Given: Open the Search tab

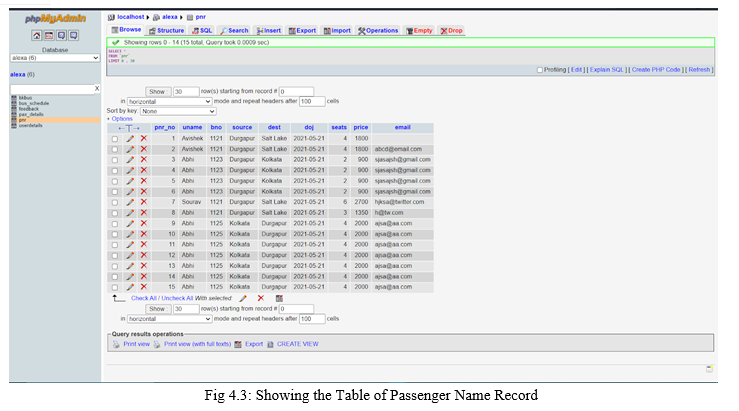Looking at the screenshot, I should tap(234, 31).
